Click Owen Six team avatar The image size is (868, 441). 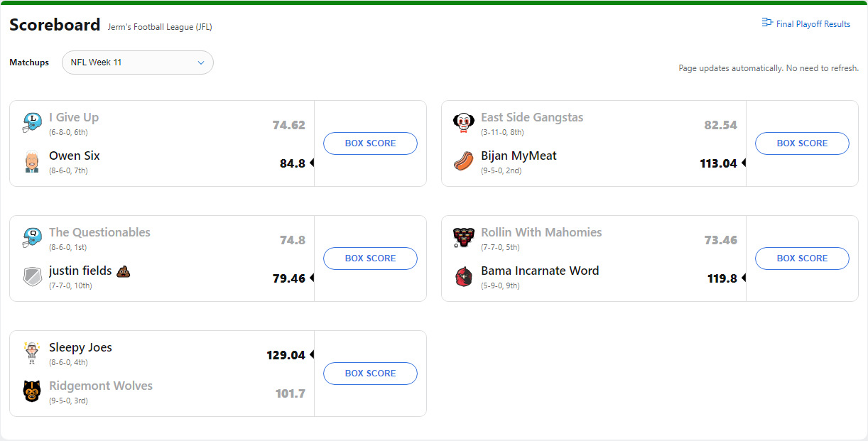coord(32,161)
